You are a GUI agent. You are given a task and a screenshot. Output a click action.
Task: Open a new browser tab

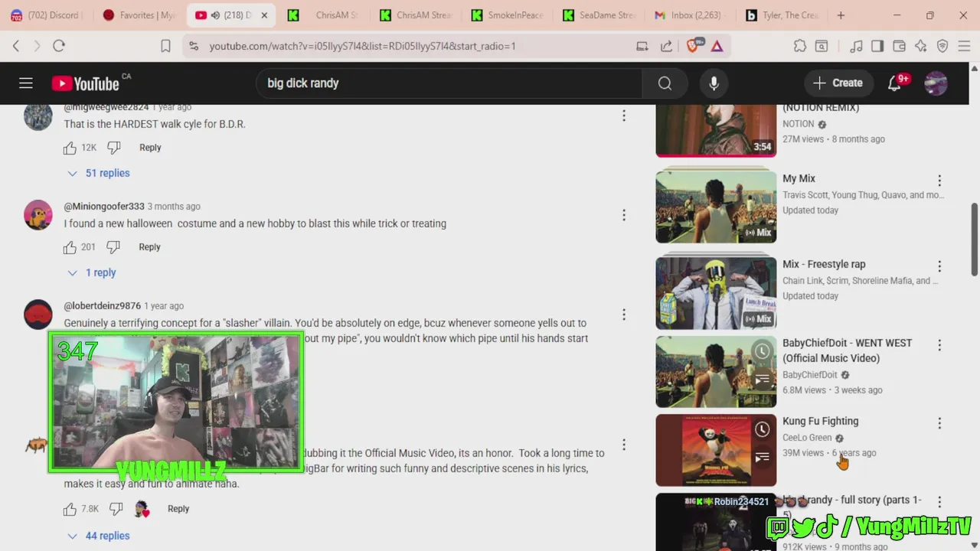(841, 15)
